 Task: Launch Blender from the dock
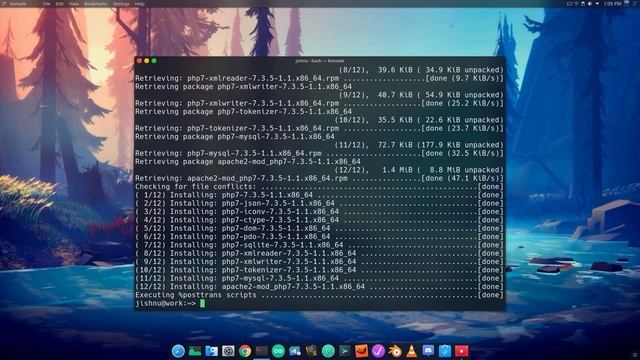[x=395, y=351]
